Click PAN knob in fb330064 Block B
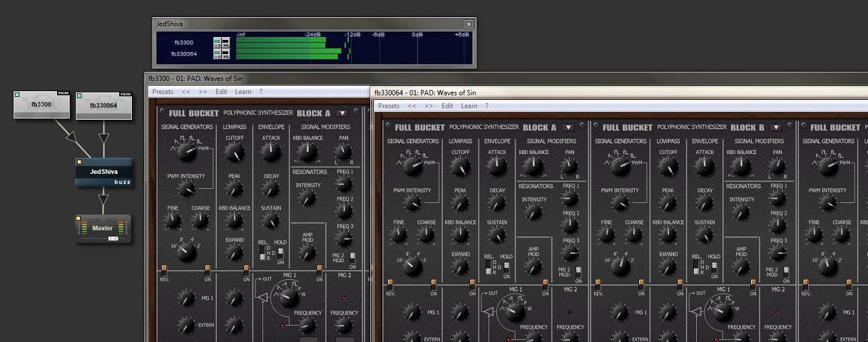This screenshot has height=342, width=868. tap(778, 166)
